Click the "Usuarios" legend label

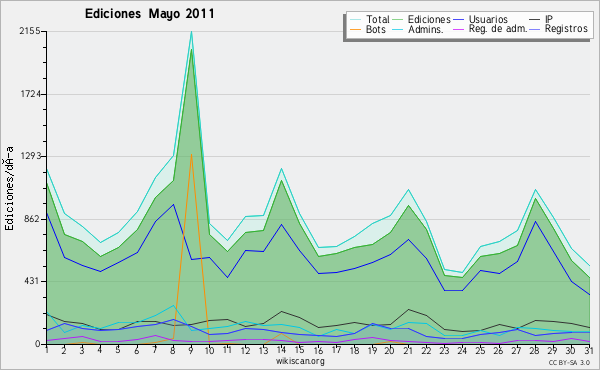click(x=488, y=19)
